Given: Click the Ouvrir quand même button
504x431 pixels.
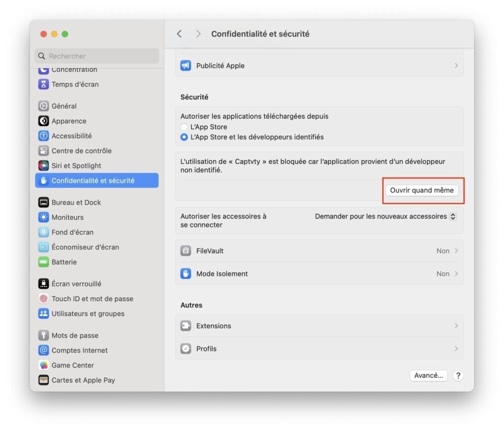Looking at the screenshot, I should pos(422,190).
